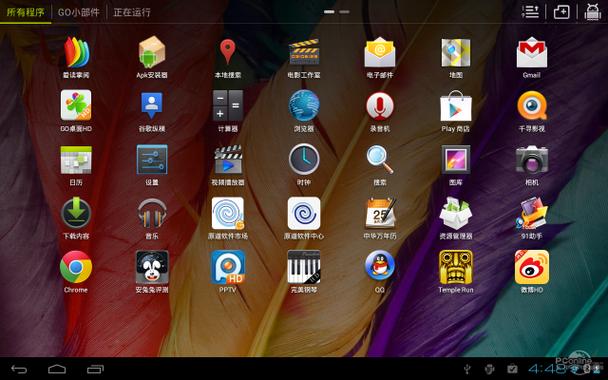The width and height of the screenshot is (608, 380).
Task: Open the 搜索 magnifying glass search app
Action: (380, 159)
